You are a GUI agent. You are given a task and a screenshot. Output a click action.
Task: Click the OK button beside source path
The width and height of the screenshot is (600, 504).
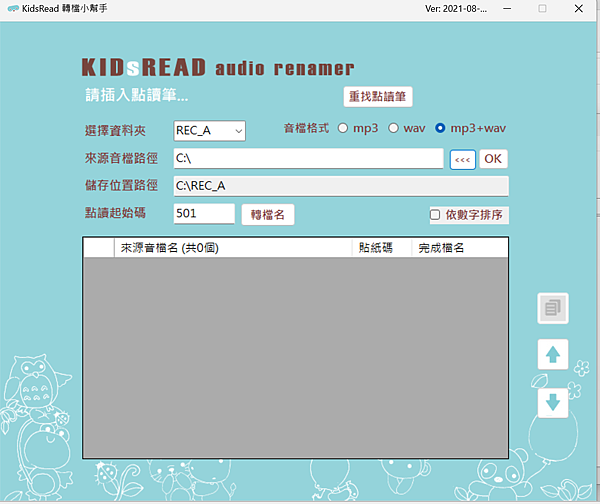click(x=493, y=159)
